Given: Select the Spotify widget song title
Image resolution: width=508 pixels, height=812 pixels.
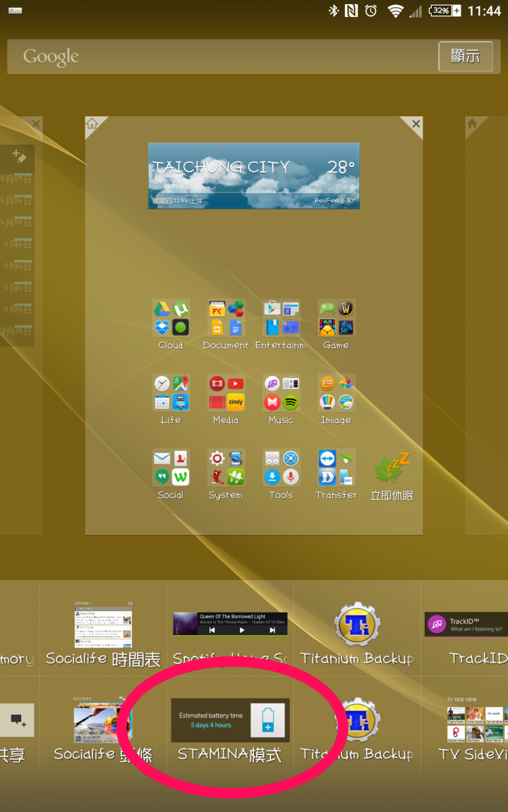Looking at the screenshot, I should click(x=232, y=616).
